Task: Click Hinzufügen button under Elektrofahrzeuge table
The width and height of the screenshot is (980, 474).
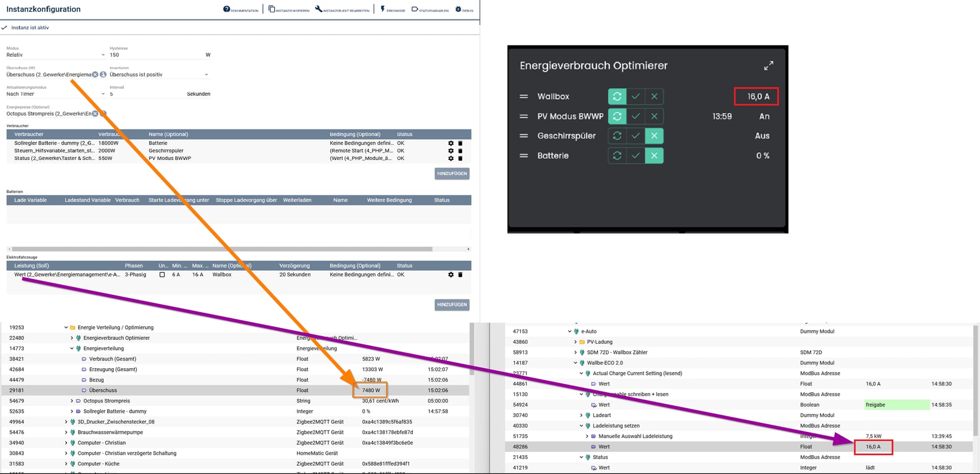Action: pos(452,305)
